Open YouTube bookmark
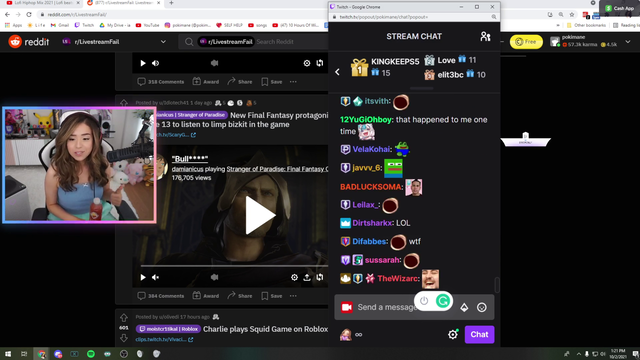Screen dimensions: 640x360 pyautogui.click(x=147, y=25)
